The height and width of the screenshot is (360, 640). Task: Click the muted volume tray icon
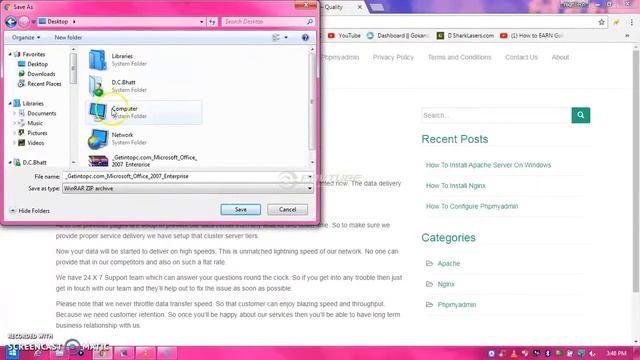[592, 353]
